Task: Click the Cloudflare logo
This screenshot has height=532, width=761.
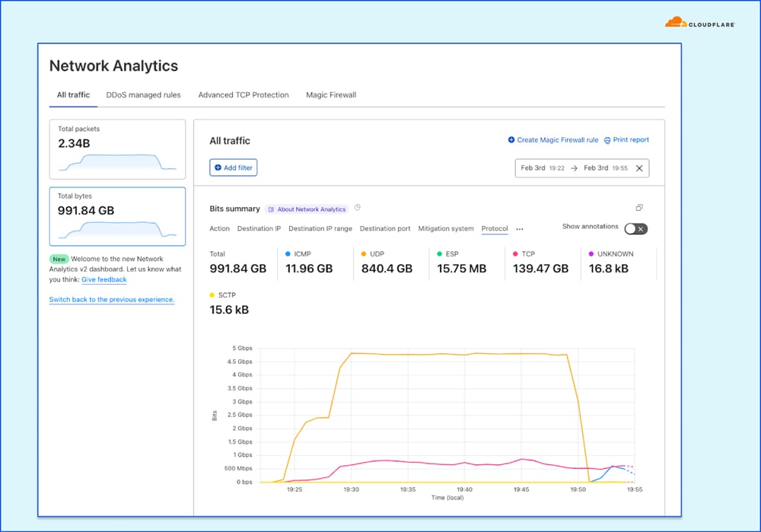Action: 700,23
